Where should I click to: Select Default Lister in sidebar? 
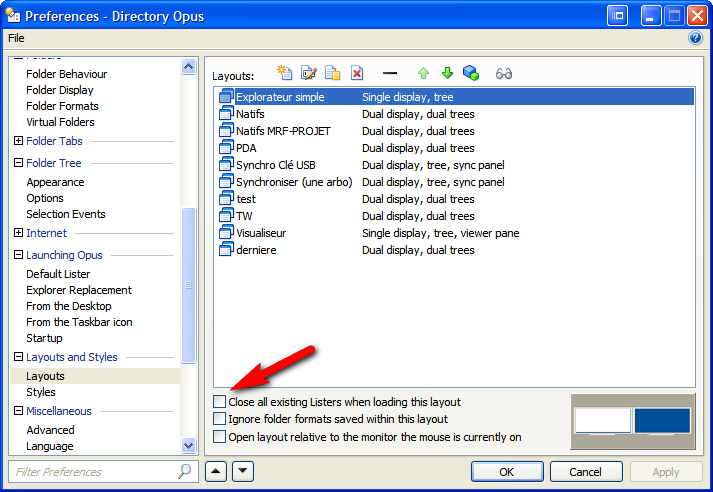58,274
